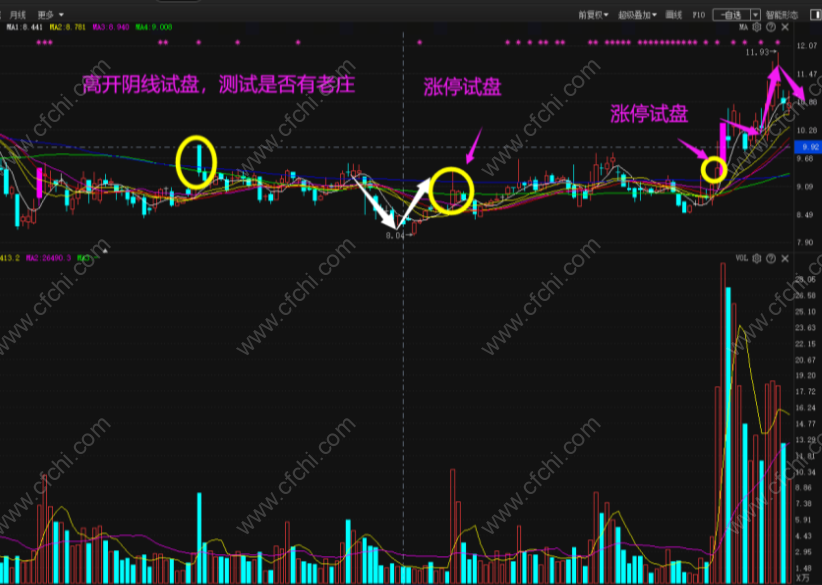Screen dimensions: 822x585
Task: Open F10 company info
Action: (699, 15)
